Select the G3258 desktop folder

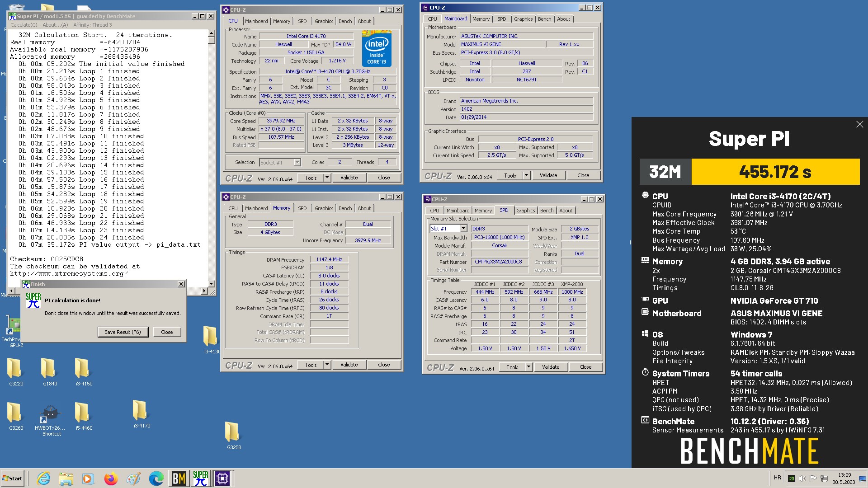coord(233,435)
